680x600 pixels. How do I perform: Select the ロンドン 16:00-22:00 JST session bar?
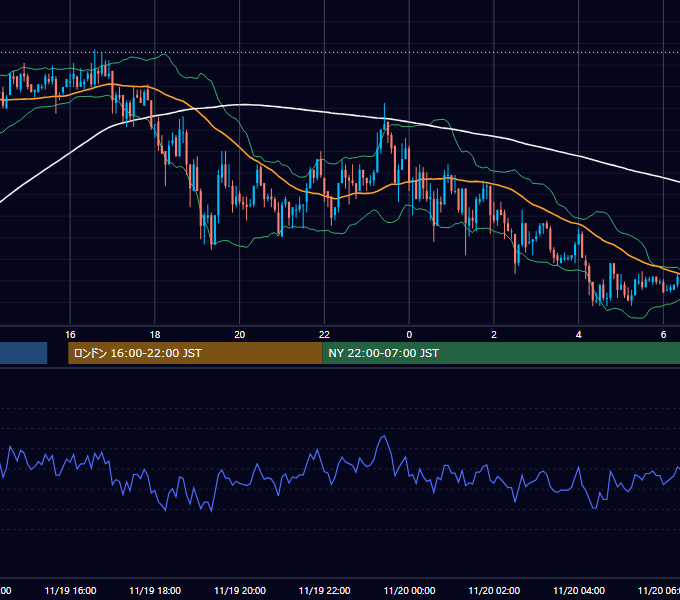(x=195, y=353)
